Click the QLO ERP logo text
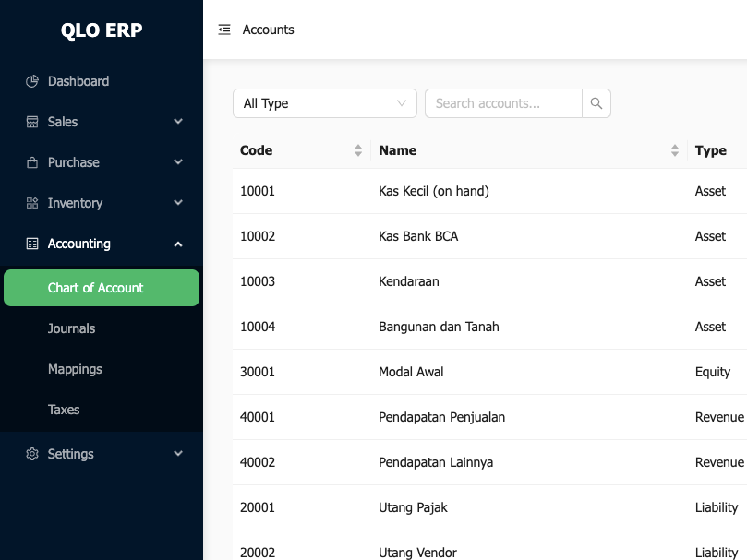The image size is (747, 560). pyautogui.click(x=102, y=30)
